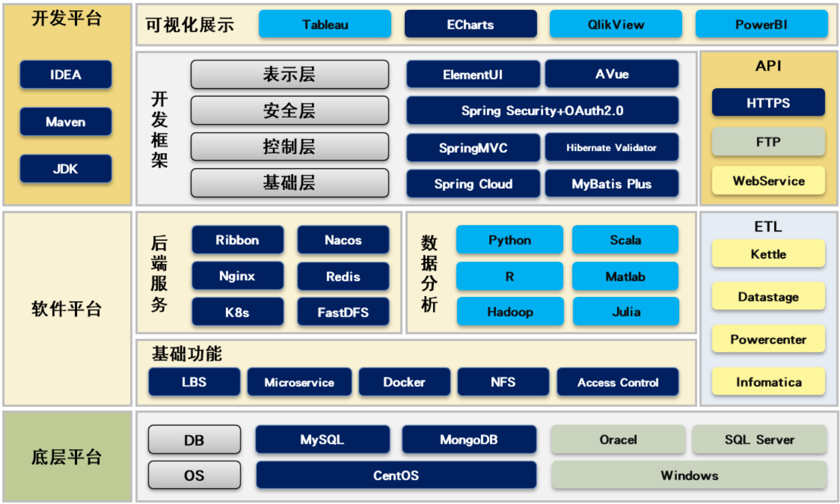Image resolution: width=840 pixels, height=504 pixels.
Task: Select the Redis box
Action: coord(343,276)
